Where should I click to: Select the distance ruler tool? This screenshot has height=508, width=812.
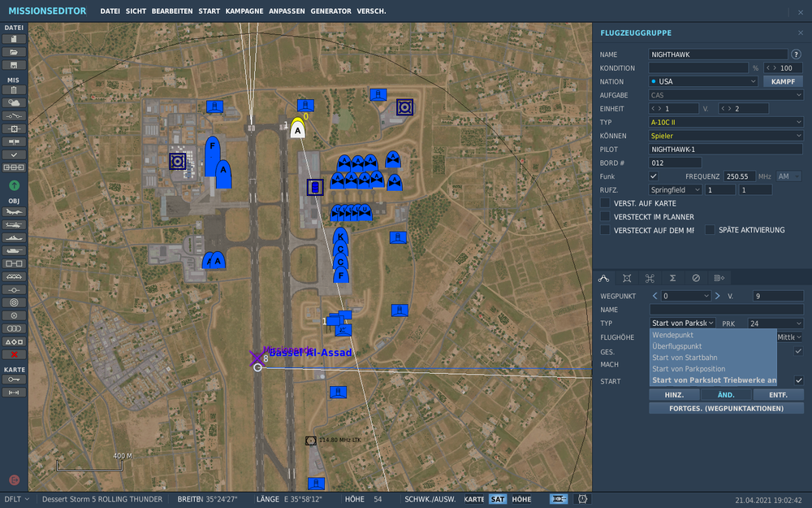coord(14,393)
